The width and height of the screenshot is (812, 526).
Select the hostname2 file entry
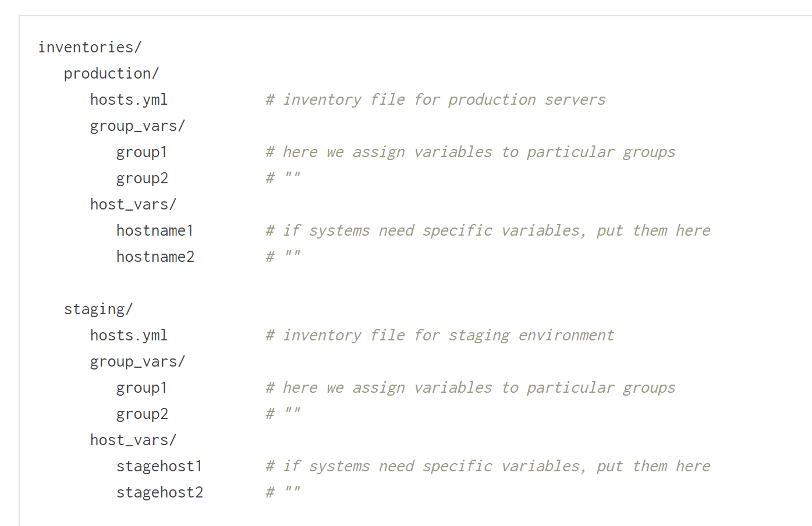click(155, 256)
